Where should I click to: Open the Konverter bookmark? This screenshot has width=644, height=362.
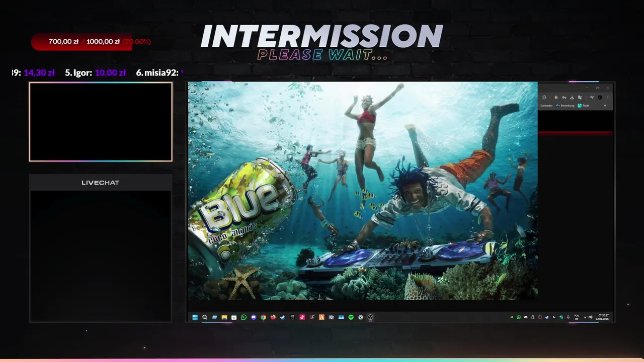coord(546,106)
